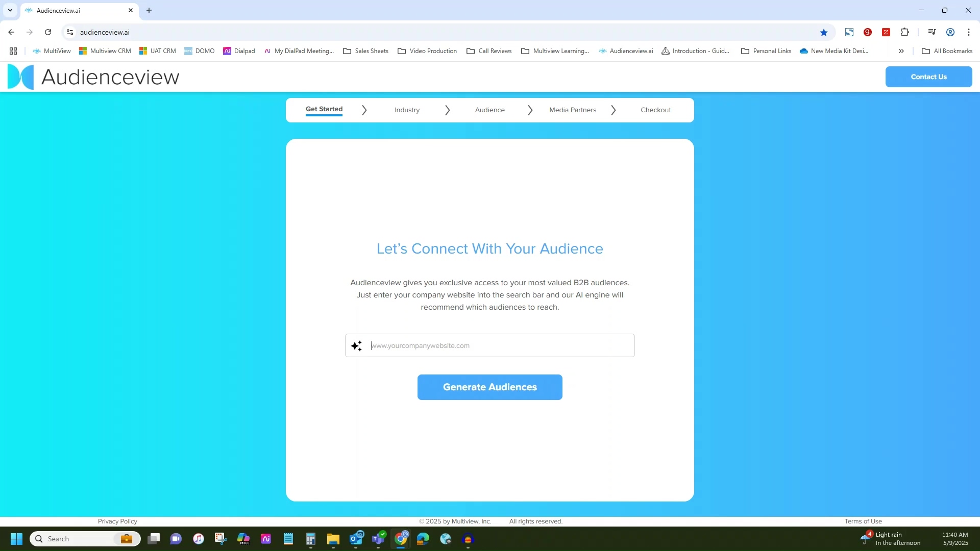Open the Light rain weather widget
This screenshot has width=980, height=551.
(891, 539)
